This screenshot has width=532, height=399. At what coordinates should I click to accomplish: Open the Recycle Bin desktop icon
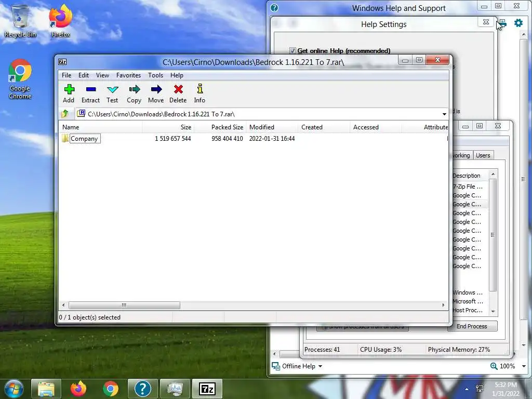point(20,21)
